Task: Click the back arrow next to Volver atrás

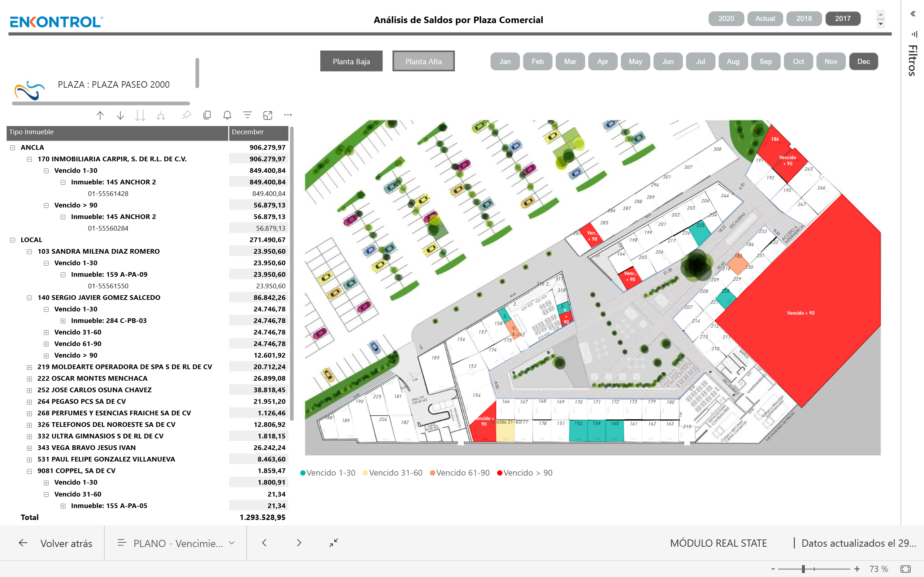Action: point(23,543)
